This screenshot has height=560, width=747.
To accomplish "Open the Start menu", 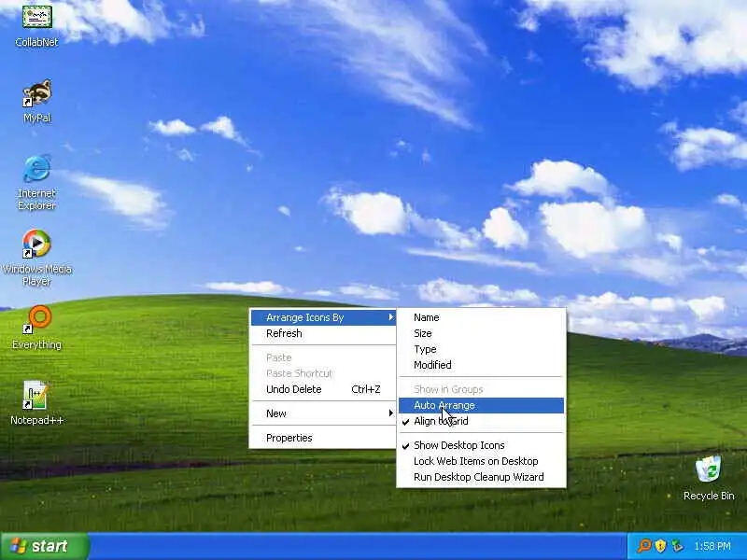I will tap(44, 546).
